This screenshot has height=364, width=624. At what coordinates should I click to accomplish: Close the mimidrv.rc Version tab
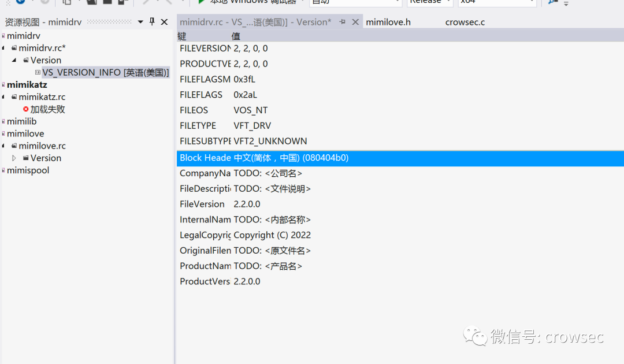pyautogui.click(x=355, y=23)
